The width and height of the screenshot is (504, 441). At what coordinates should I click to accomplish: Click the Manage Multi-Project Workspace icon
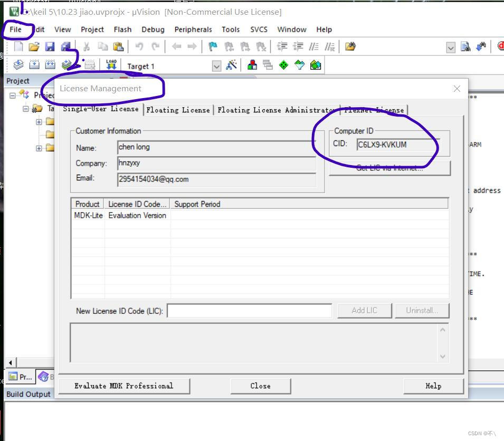click(268, 65)
